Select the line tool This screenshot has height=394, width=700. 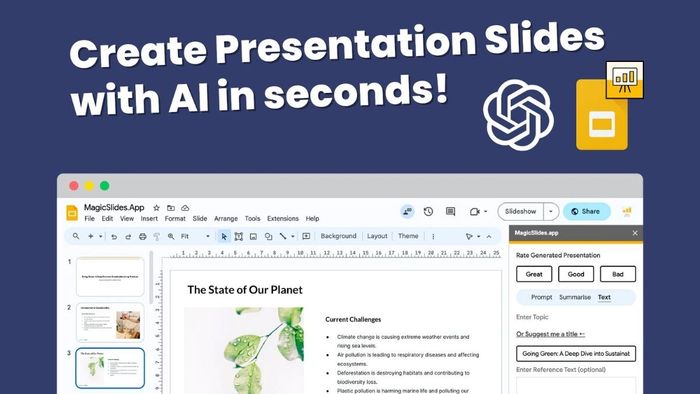coord(283,236)
